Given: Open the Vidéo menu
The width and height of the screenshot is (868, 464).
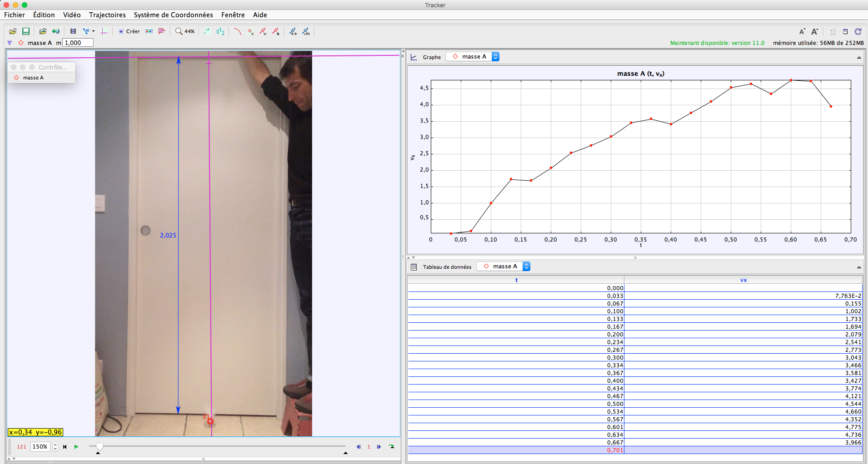Looking at the screenshot, I should pyautogui.click(x=72, y=15).
